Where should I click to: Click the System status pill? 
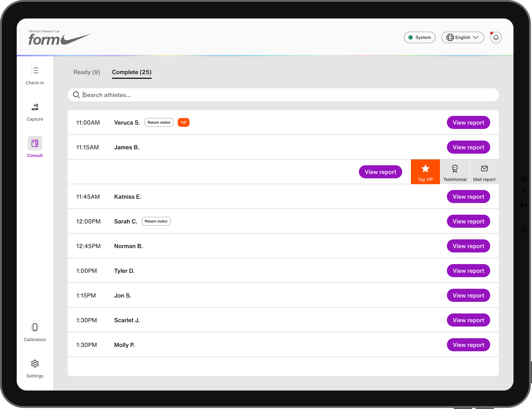[419, 37]
